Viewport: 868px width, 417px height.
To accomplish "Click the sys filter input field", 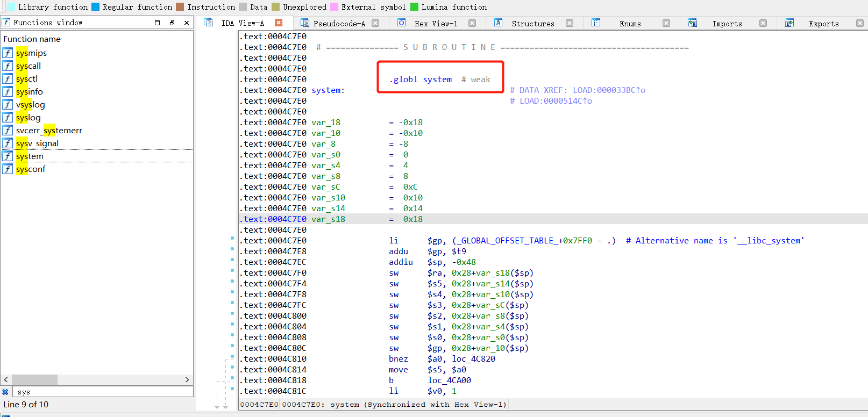I will pyautogui.click(x=102, y=392).
